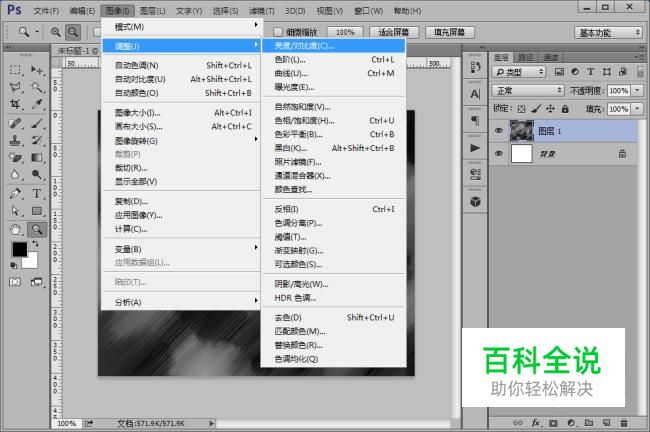Screen dimensions: 650x432
Task: Swap foreground and background colors
Action: 36,244
